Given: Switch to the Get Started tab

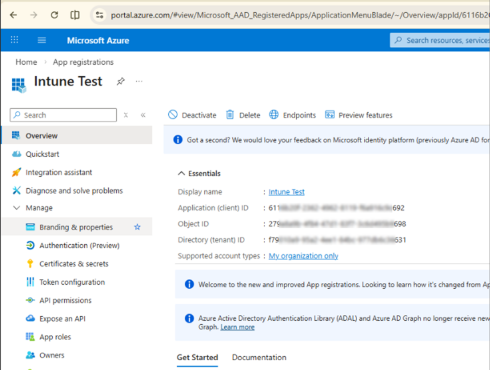Looking at the screenshot, I should pyautogui.click(x=197, y=358).
